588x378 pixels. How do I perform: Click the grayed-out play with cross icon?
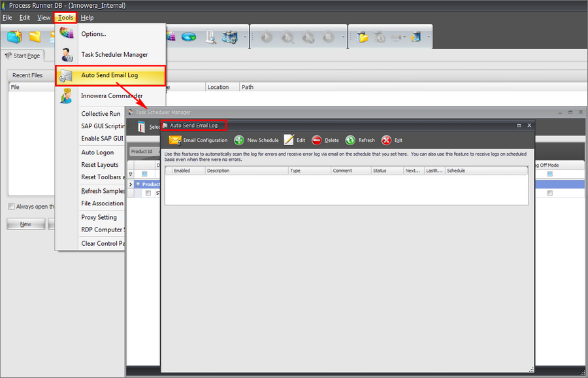(308, 37)
